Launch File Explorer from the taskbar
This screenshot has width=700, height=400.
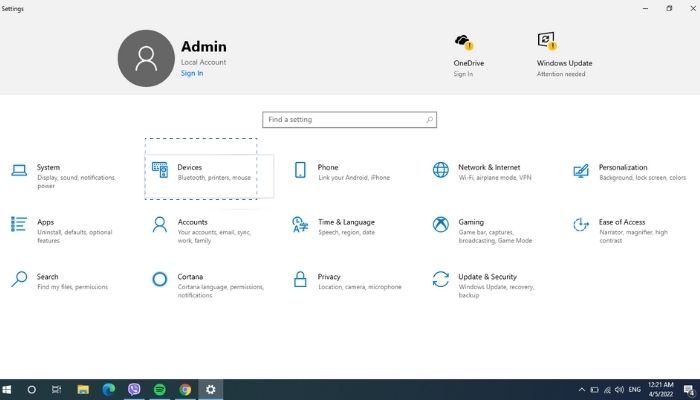(83, 390)
